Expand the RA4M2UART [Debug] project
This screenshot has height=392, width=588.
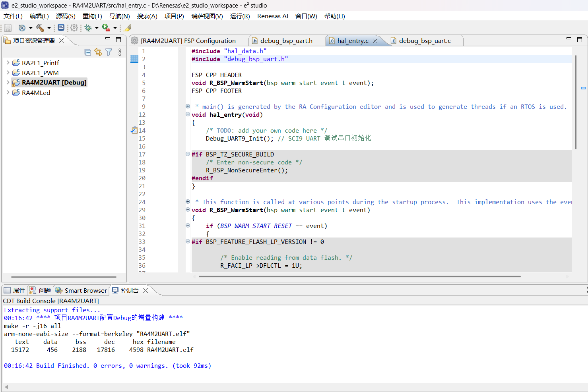click(8, 82)
